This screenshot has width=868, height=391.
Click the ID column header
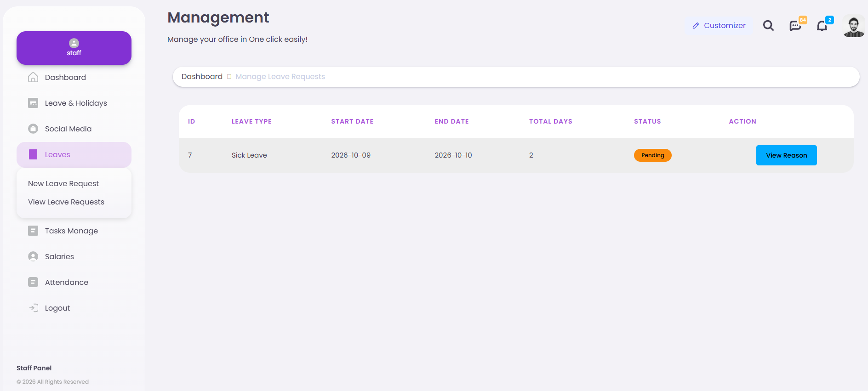(x=191, y=121)
